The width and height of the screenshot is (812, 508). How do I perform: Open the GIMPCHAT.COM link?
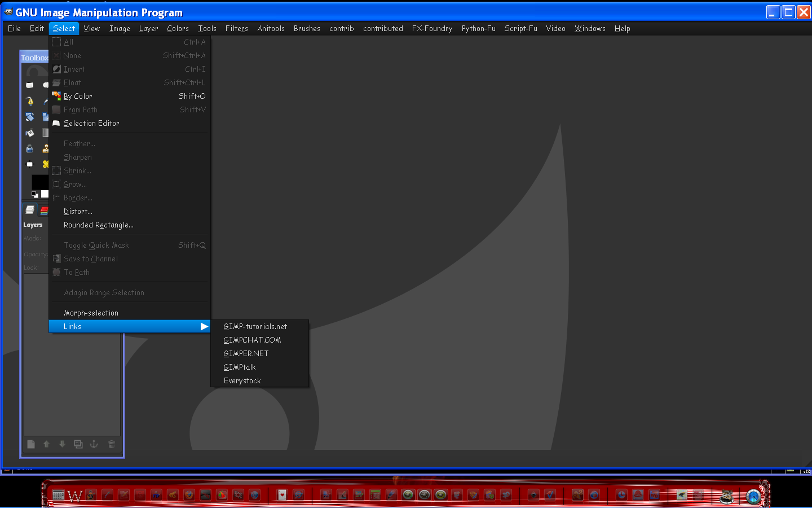(x=260, y=340)
